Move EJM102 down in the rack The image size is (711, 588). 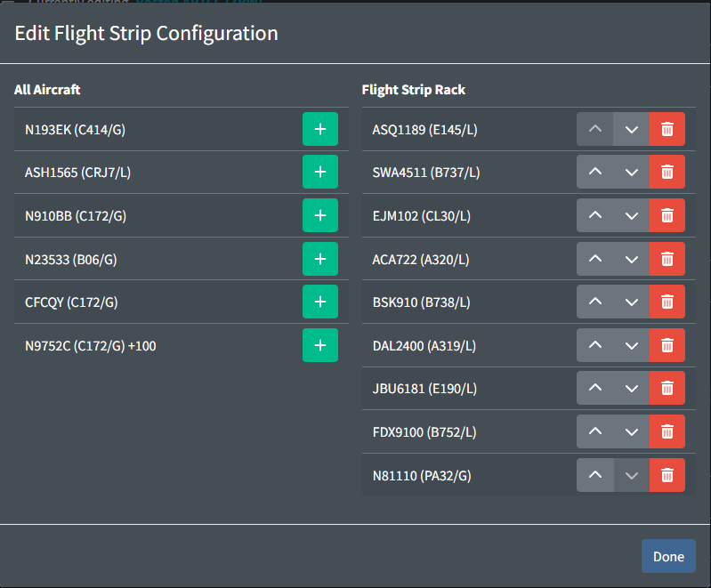point(632,215)
